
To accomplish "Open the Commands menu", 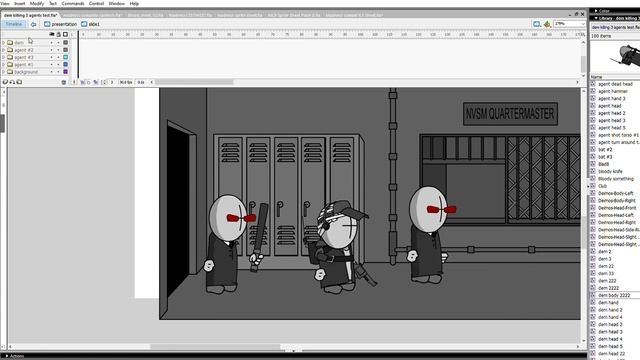I will pyautogui.click(x=73, y=3).
